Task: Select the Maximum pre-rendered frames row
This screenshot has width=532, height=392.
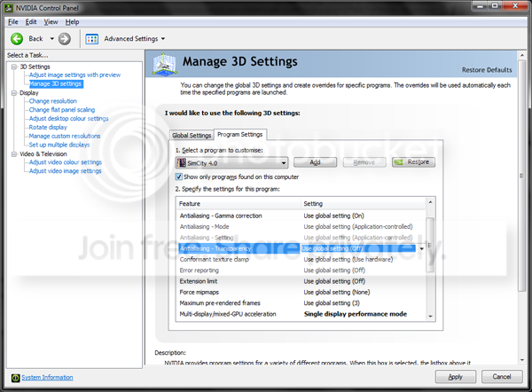Action: click(301, 302)
